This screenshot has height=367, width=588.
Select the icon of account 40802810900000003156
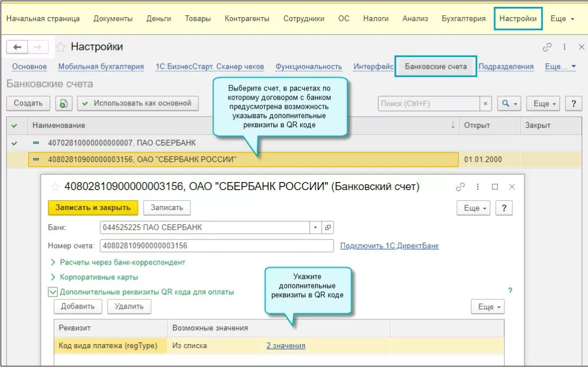(x=36, y=159)
